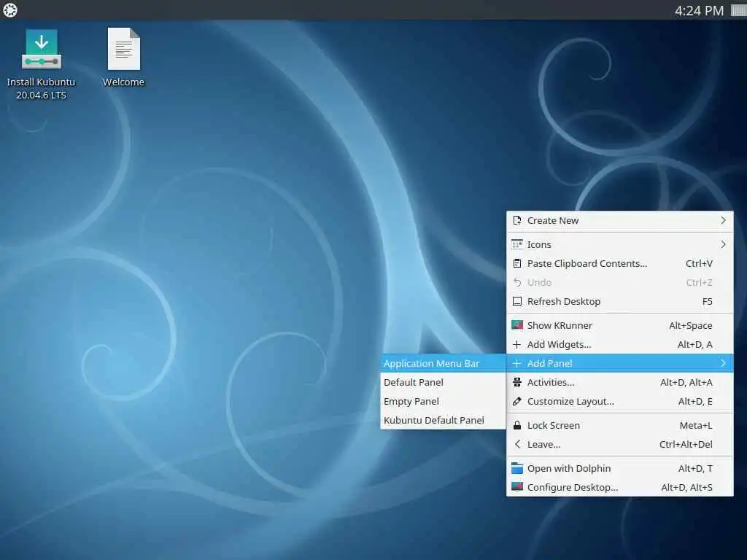This screenshot has width=747, height=560.
Task: Open the Kubuntu launcher in the top-left corner
Action: pos(10,10)
